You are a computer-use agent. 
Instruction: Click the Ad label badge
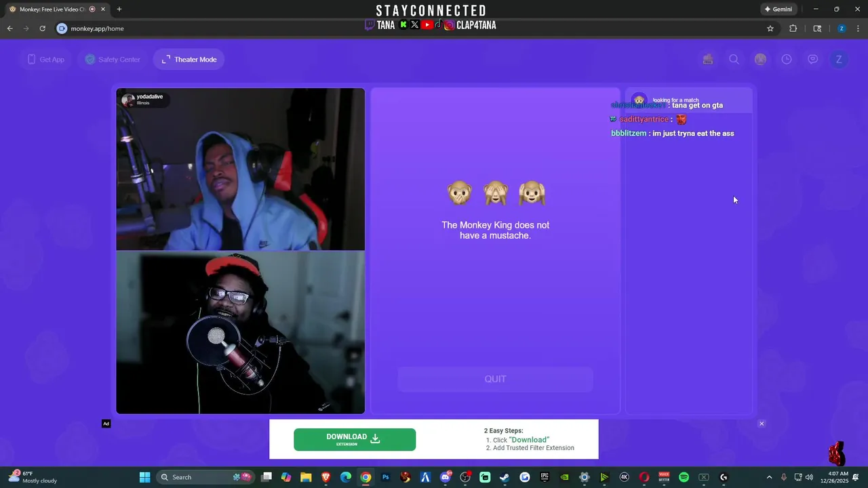(x=106, y=424)
